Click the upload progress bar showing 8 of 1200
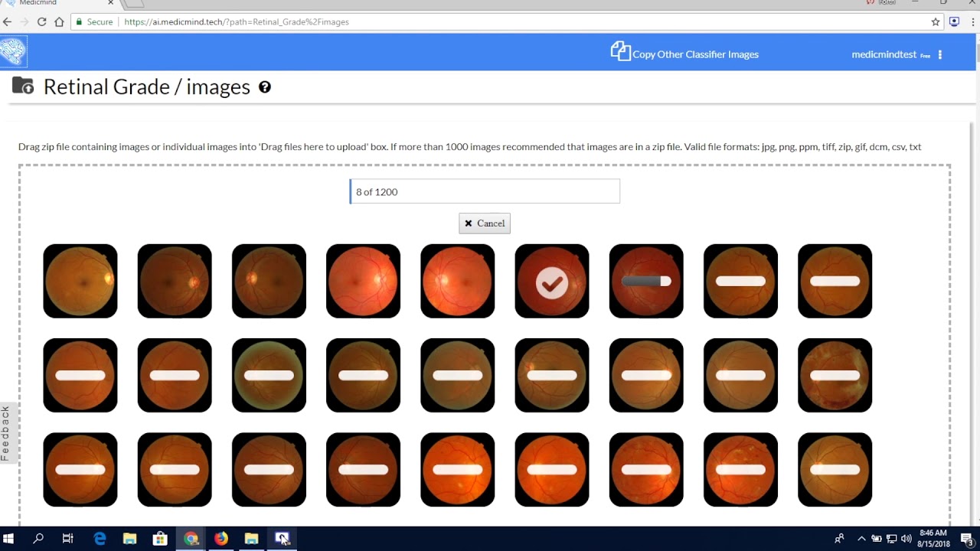Screen dimensions: 980x551 485,191
